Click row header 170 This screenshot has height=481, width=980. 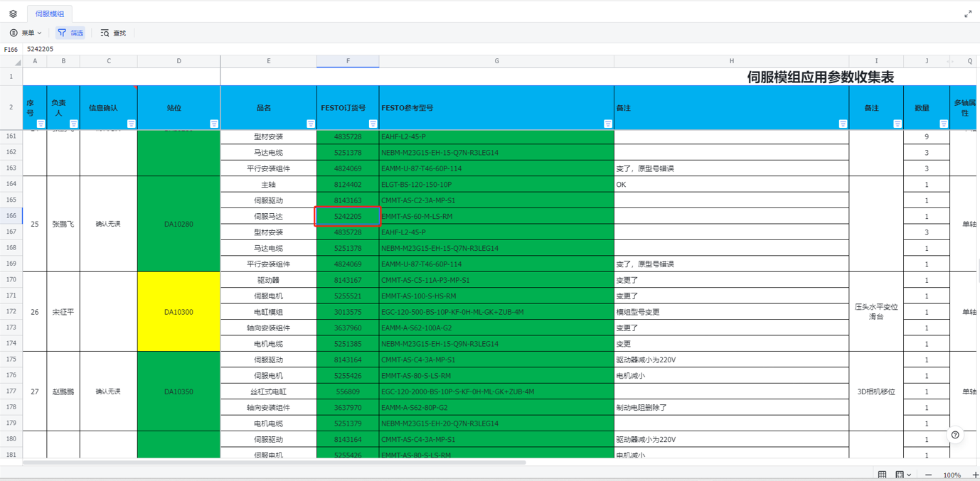11,280
